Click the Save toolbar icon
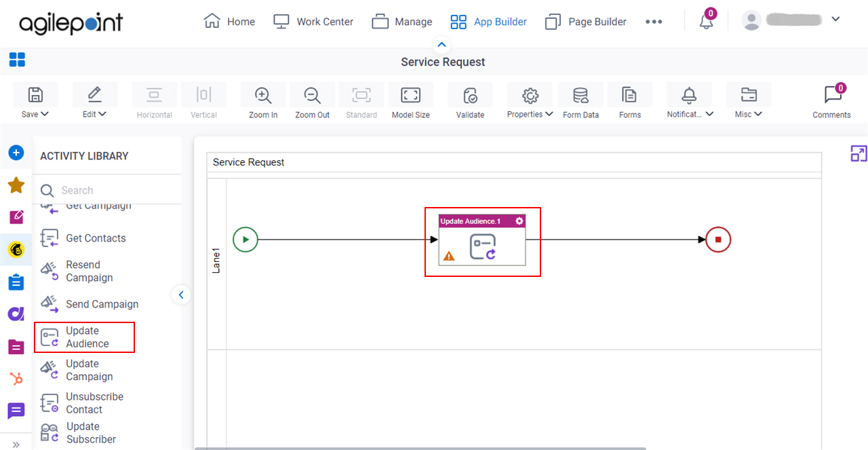 coord(35,95)
